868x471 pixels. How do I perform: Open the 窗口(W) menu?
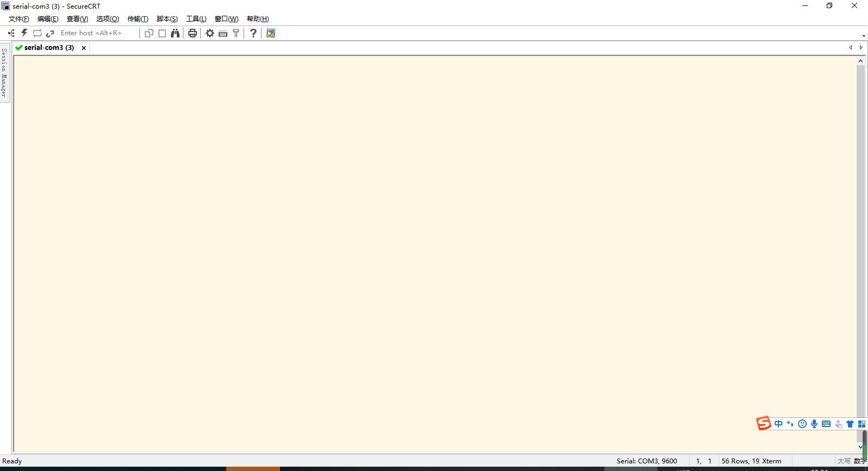[x=226, y=19]
